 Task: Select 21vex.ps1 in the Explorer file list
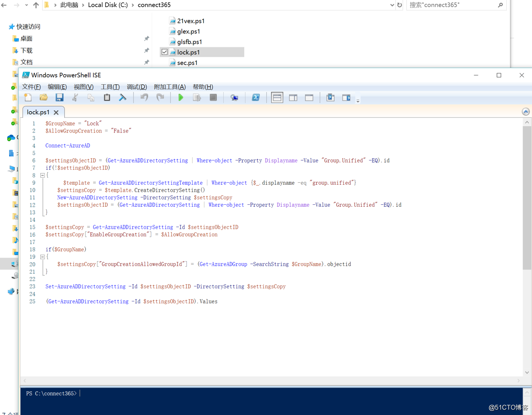click(x=191, y=21)
